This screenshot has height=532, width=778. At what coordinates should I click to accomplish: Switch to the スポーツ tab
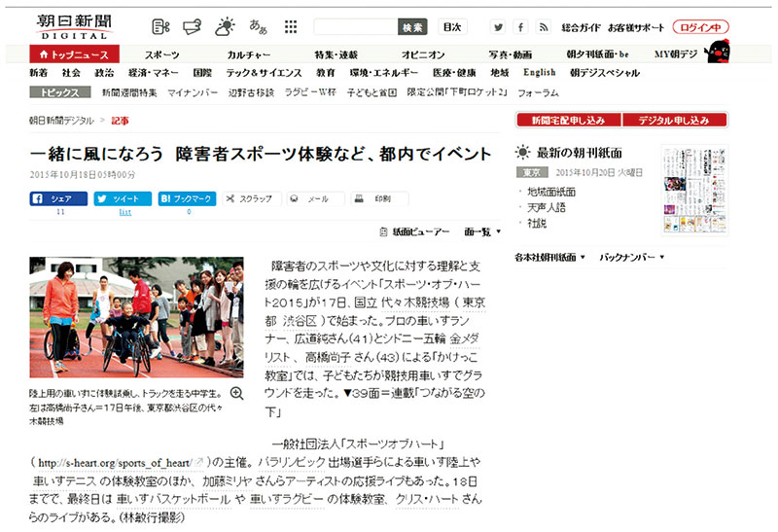tap(161, 54)
